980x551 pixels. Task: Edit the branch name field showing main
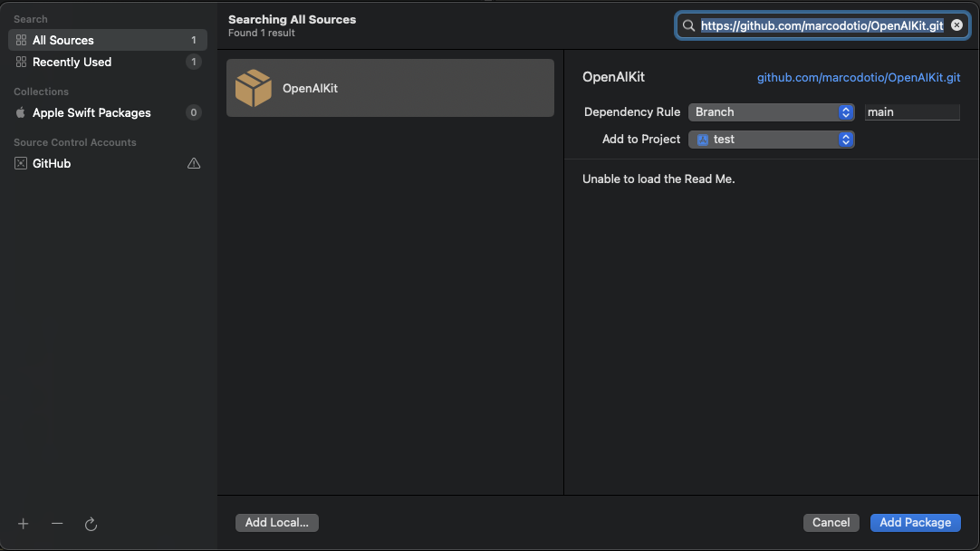click(912, 112)
